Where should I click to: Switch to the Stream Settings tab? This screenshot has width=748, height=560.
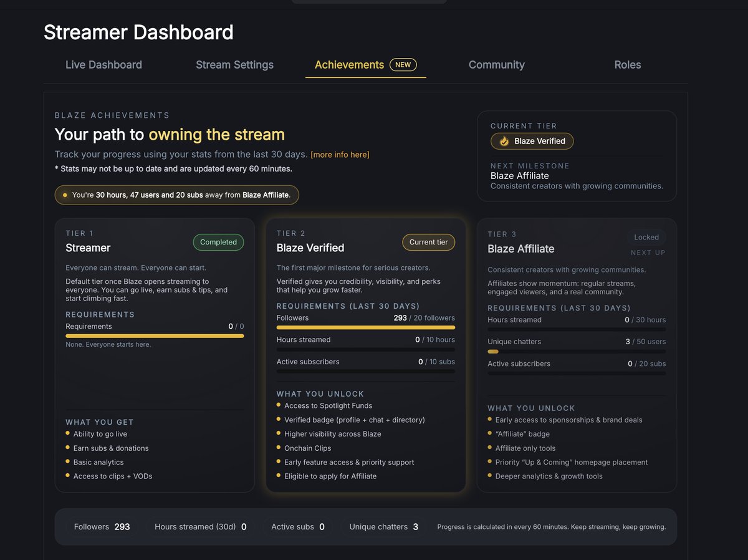[234, 65]
